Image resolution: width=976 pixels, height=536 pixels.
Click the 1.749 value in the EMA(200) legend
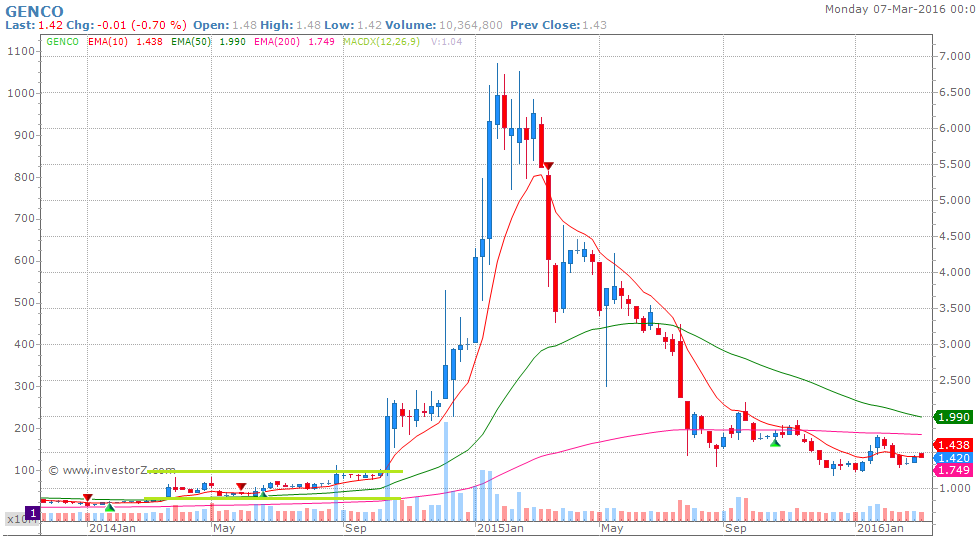321,42
